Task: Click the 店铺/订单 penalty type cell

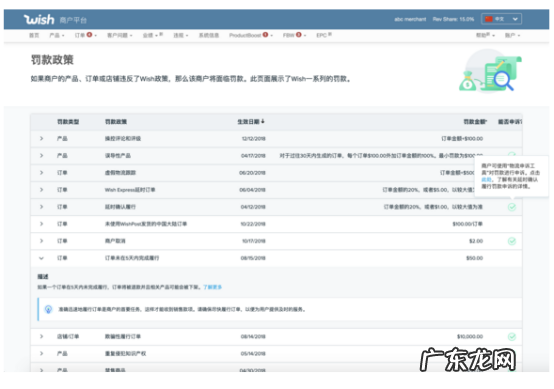Action: coord(68,336)
